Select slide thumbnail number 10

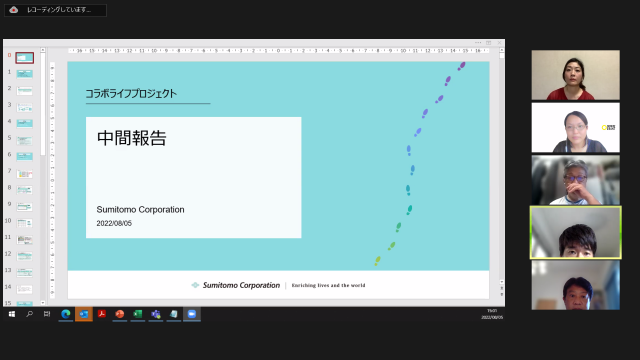point(24,223)
